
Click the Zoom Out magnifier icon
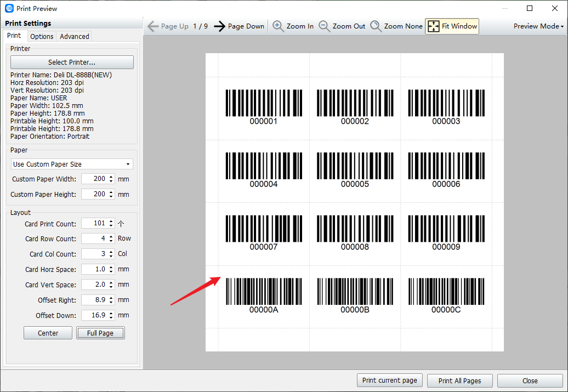(x=324, y=26)
